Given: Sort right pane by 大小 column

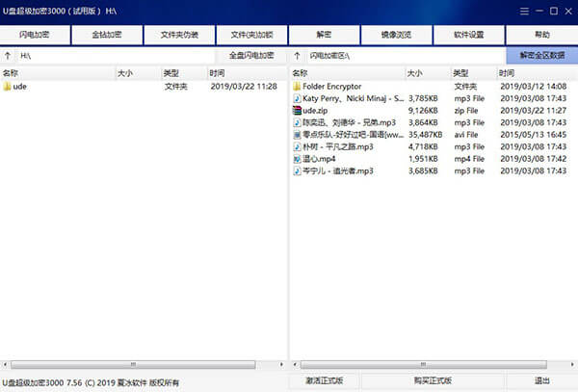Looking at the screenshot, I should point(428,73).
